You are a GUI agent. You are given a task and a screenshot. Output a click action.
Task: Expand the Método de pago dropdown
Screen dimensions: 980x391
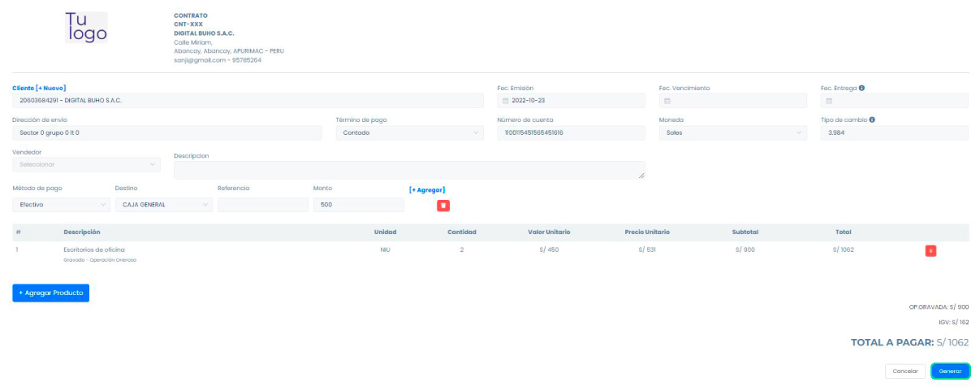pos(61,205)
